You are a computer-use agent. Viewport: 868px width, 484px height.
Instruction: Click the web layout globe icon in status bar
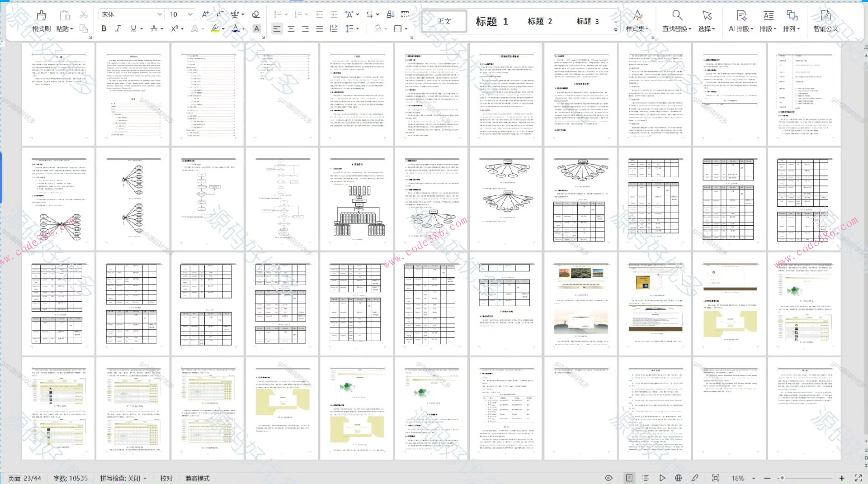tap(678, 478)
